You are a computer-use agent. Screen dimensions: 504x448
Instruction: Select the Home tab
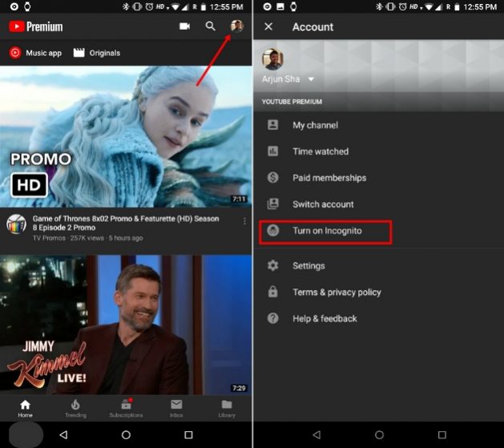coord(25,409)
